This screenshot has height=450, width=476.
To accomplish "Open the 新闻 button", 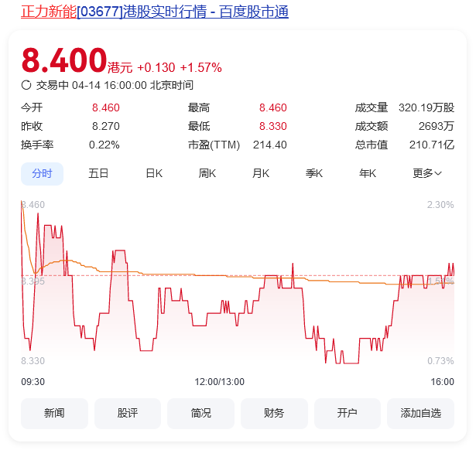I will [x=54, y=414].
